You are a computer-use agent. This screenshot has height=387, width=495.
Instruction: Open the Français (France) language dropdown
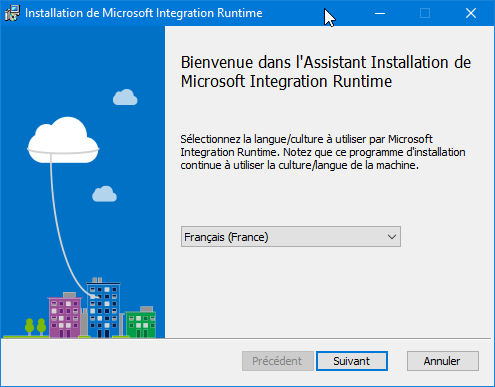[x=291, y=237]
